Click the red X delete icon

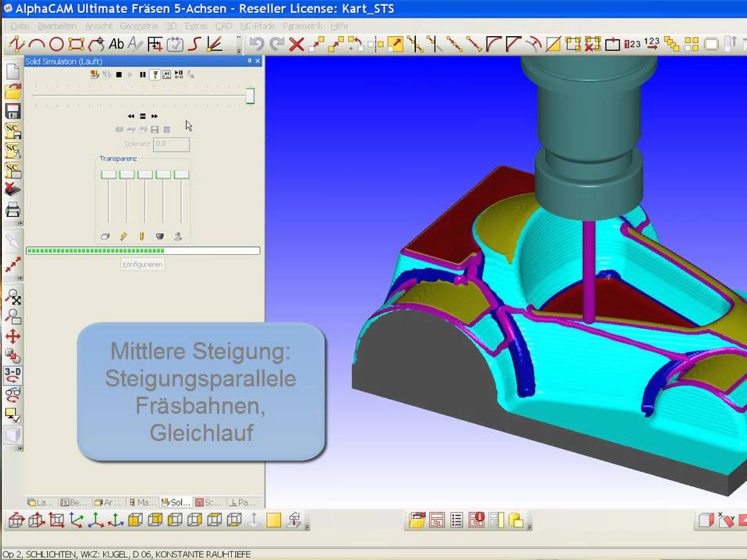pos(296,44)
